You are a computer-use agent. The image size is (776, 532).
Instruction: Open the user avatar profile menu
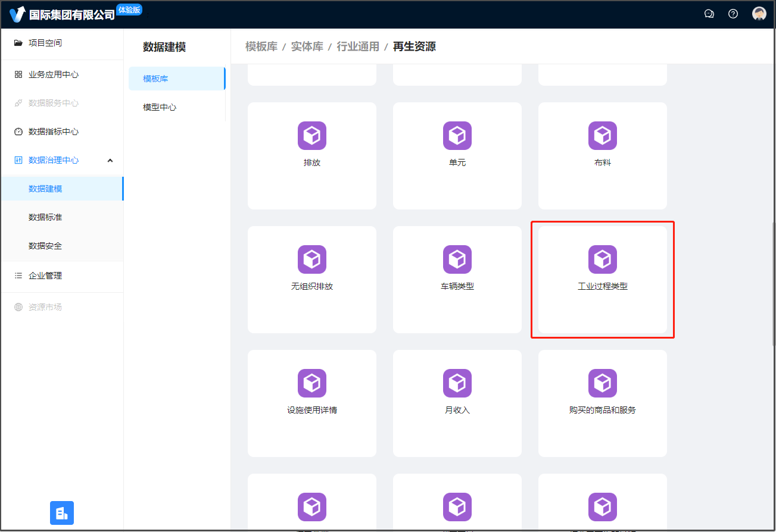[759, 14]
